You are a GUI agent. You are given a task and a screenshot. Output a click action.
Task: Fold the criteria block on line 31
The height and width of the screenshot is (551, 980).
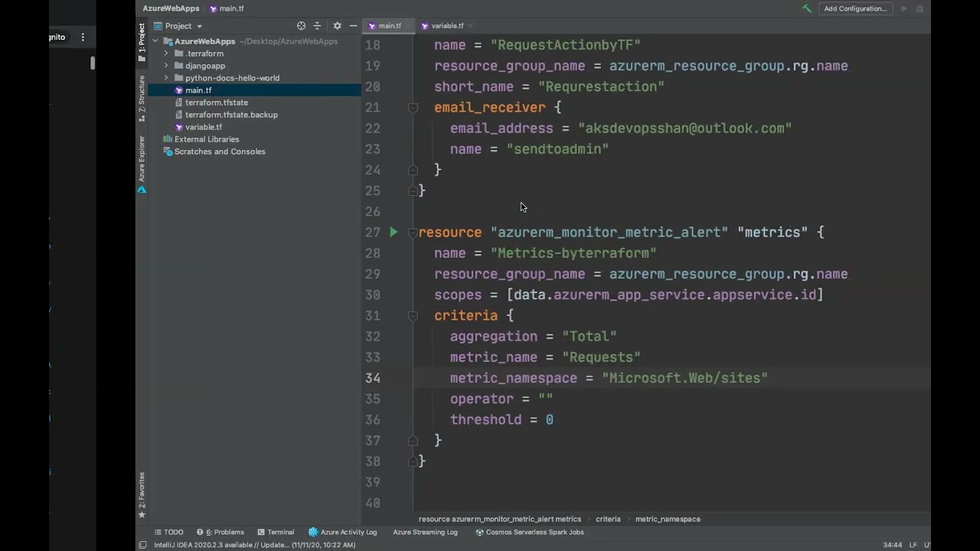click(413, 315)
